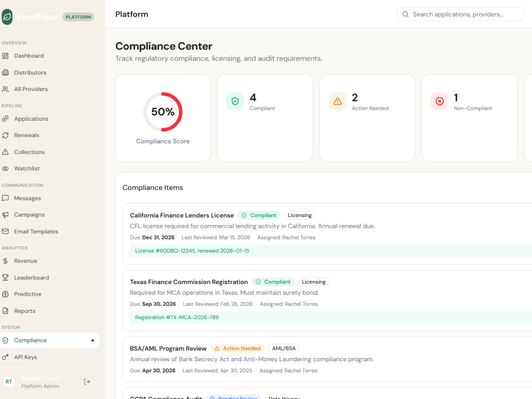Click the logout icon beside Platform Admin

87,381
